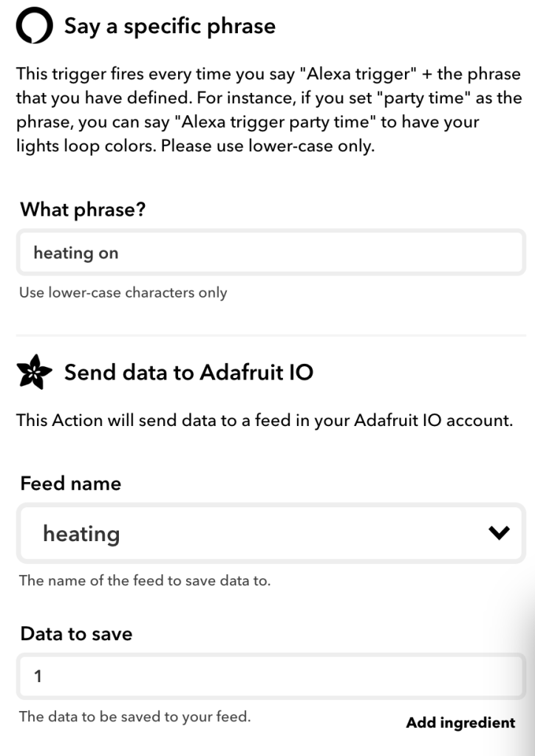Click "The data to be saved" hint text

[x=134, y=717]
